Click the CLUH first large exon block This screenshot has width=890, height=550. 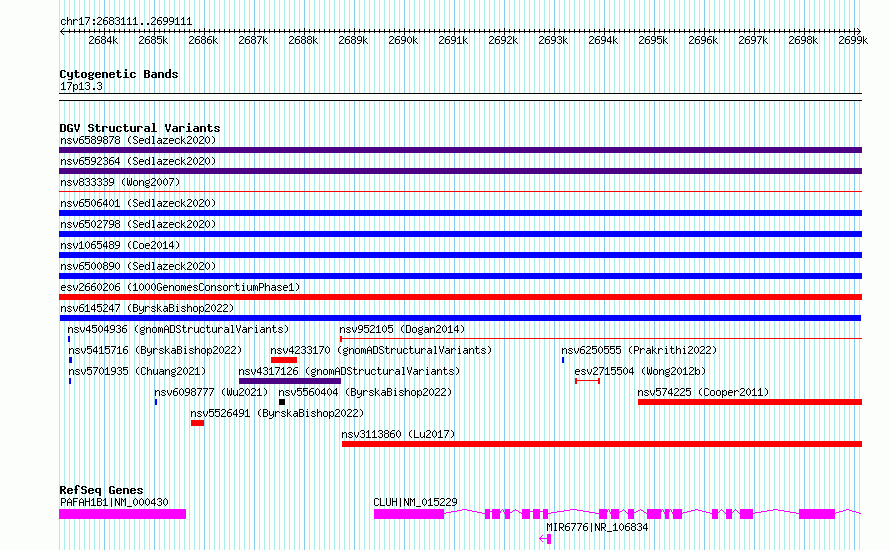(409, 514)
